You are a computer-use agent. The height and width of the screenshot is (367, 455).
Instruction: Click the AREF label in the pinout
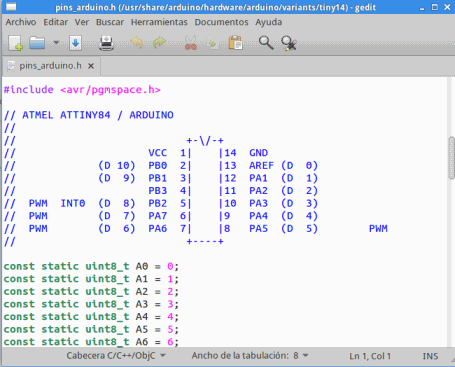pos(261,166)
